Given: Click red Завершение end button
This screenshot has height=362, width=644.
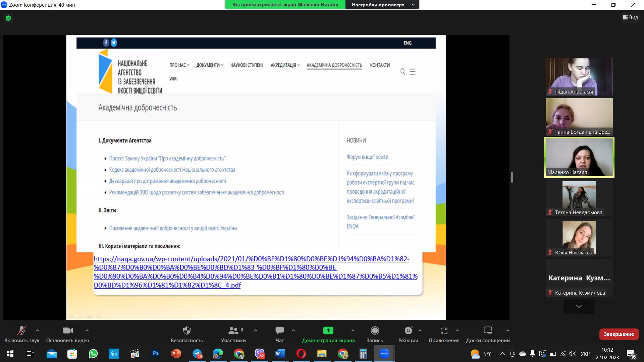Looking at the screenshot, I should coord(619,334).
